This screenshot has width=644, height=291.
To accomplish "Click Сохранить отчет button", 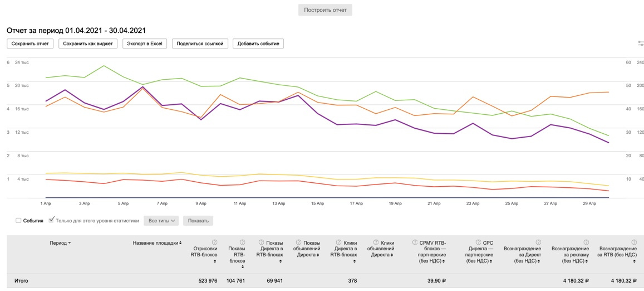I will tap(30, 43).
